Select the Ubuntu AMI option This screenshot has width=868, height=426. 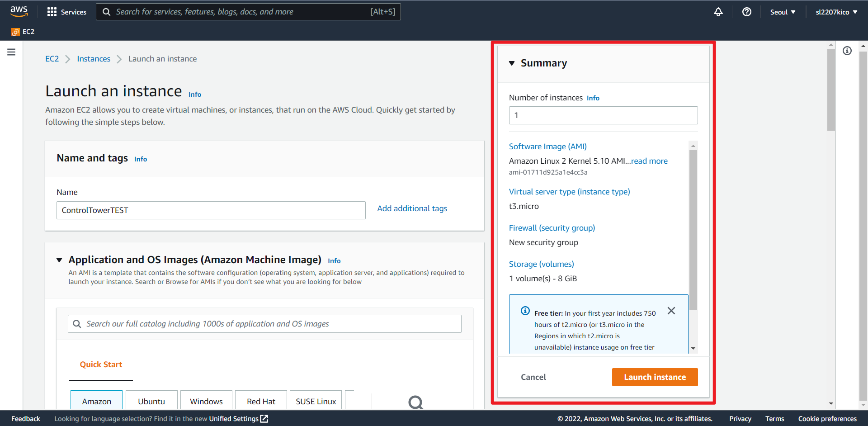tap(151, 401)
